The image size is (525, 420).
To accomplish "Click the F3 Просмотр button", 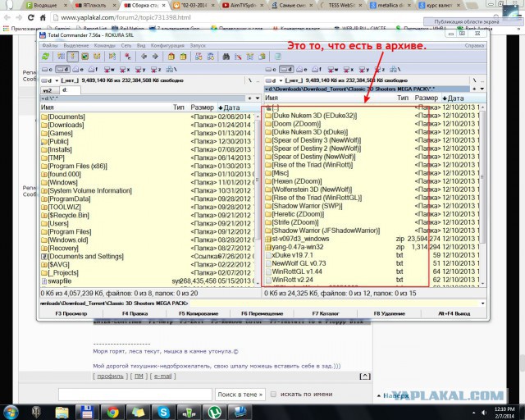I will pyautogui.click(x=71, y=314).
